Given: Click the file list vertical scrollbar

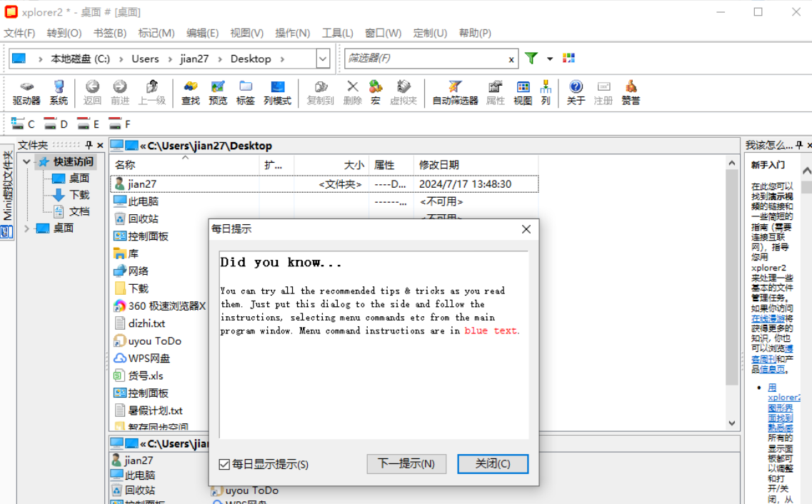Looking at the screenshot, I should pos(731,286).
